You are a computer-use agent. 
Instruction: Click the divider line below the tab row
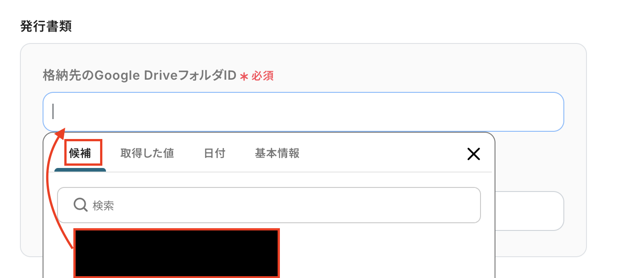299,172
